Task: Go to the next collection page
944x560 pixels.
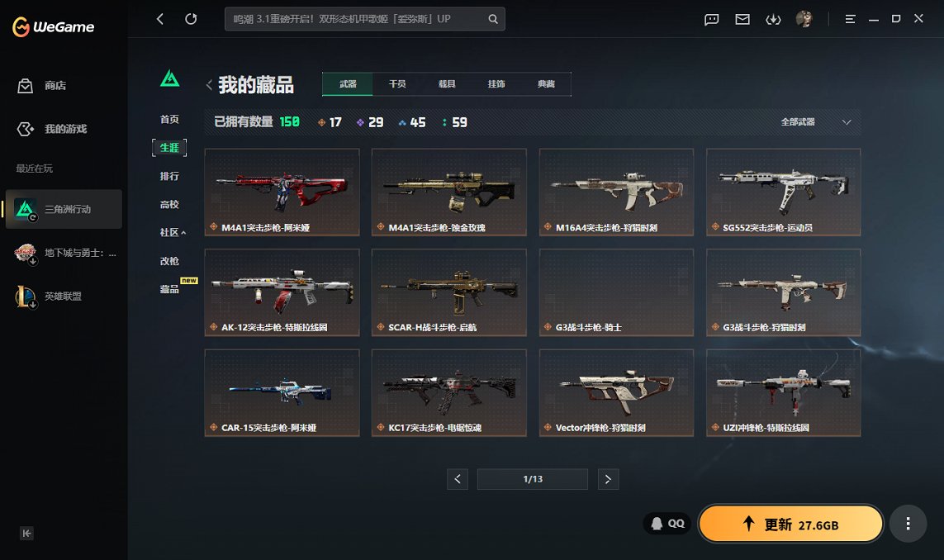Action: pos(608,479)
